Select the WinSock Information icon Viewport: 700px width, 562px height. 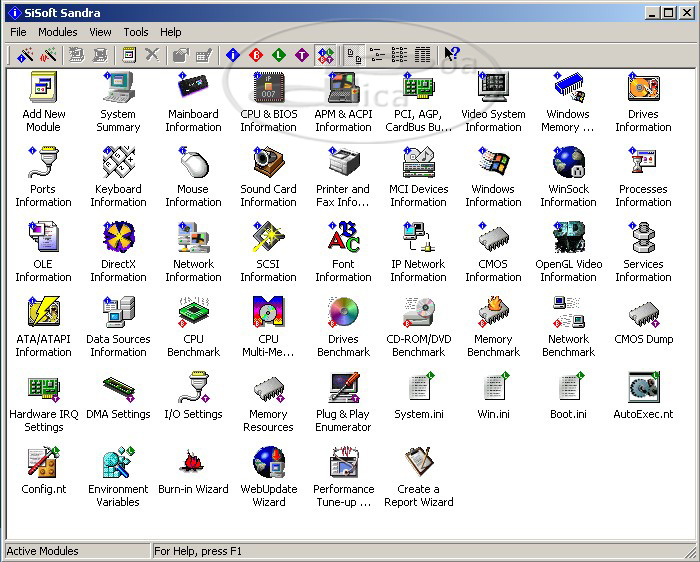pyautogui.click(x=568, y=164)
